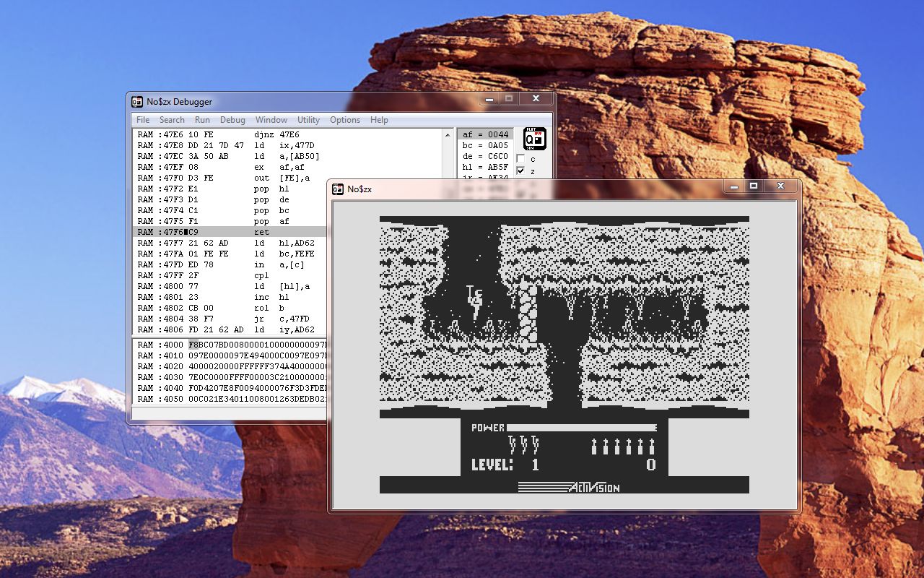Open the Options menu
Screen dimensions: 924x578
tap(345, 120)
